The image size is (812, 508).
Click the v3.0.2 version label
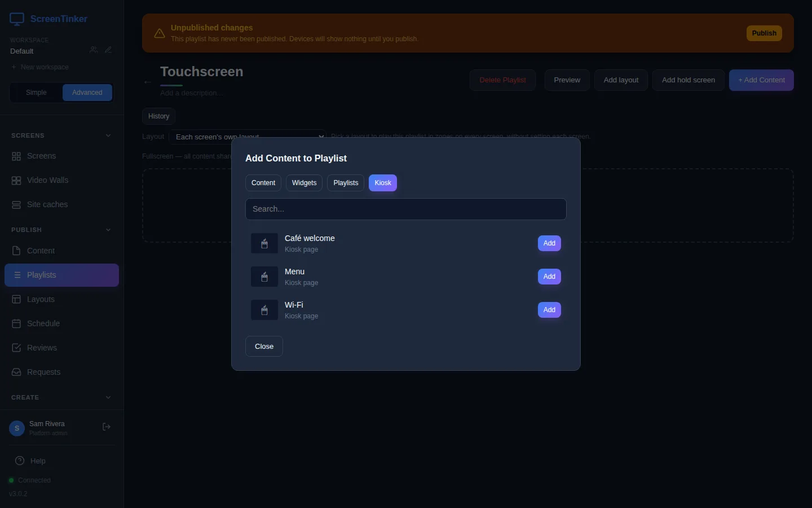(18, 494)
